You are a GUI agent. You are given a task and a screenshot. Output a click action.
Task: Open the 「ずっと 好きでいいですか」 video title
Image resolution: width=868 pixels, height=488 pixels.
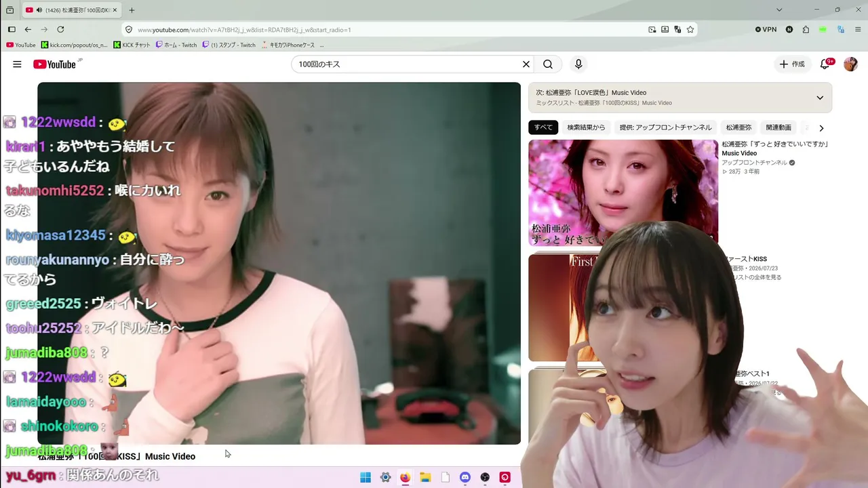pyautogui.click(x=776, y=148)
